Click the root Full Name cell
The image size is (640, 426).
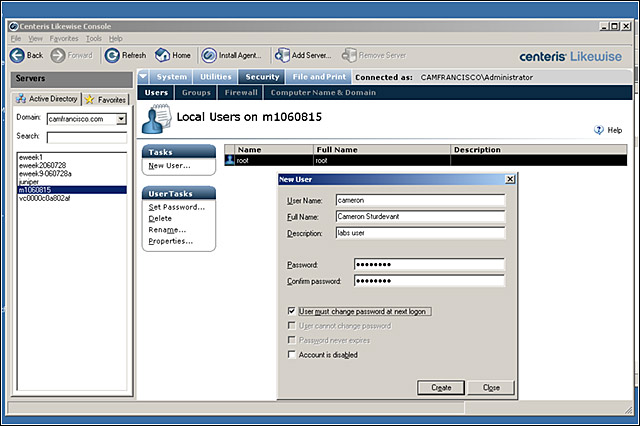coord(382,160)
